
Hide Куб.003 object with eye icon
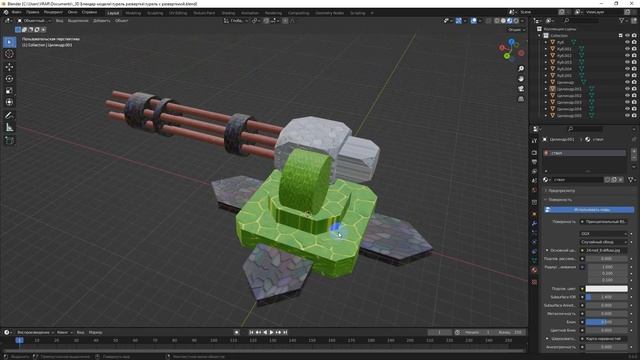pyautogui.click(x=627, y=62)
